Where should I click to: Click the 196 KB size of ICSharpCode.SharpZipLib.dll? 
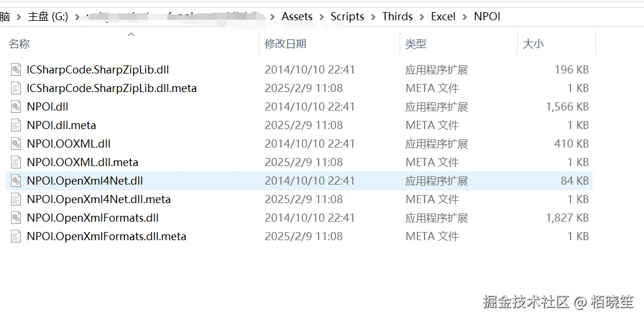tap(571, 70)
